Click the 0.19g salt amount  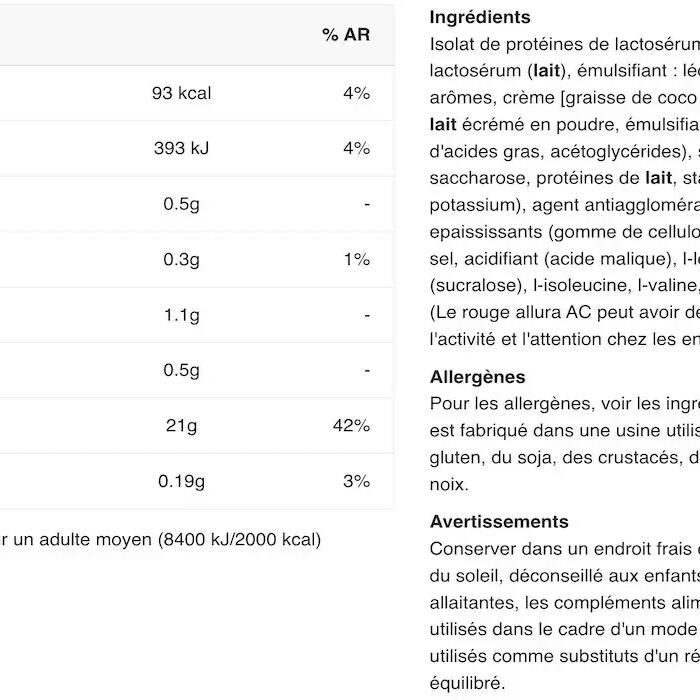tap(181, 481)
